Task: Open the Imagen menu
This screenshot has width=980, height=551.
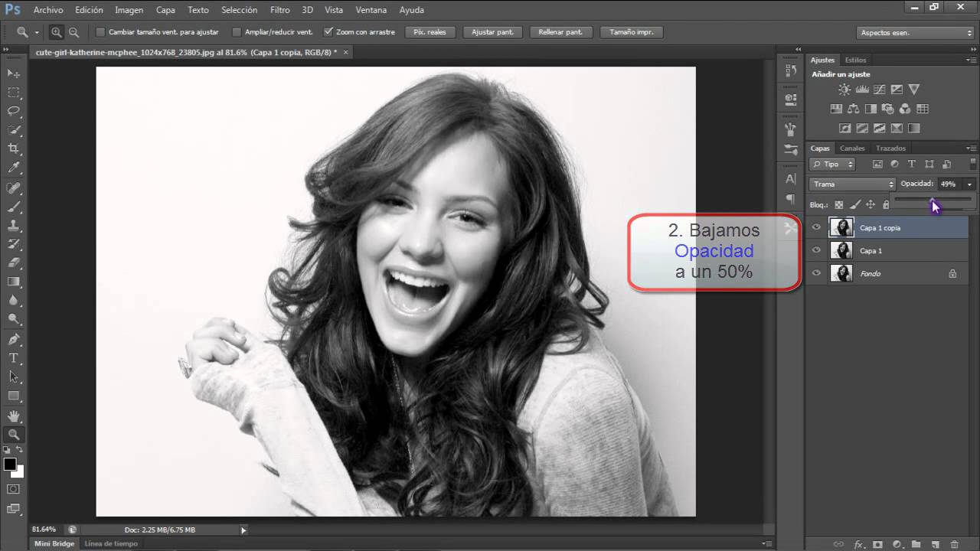Action: (x=129, y=10)
